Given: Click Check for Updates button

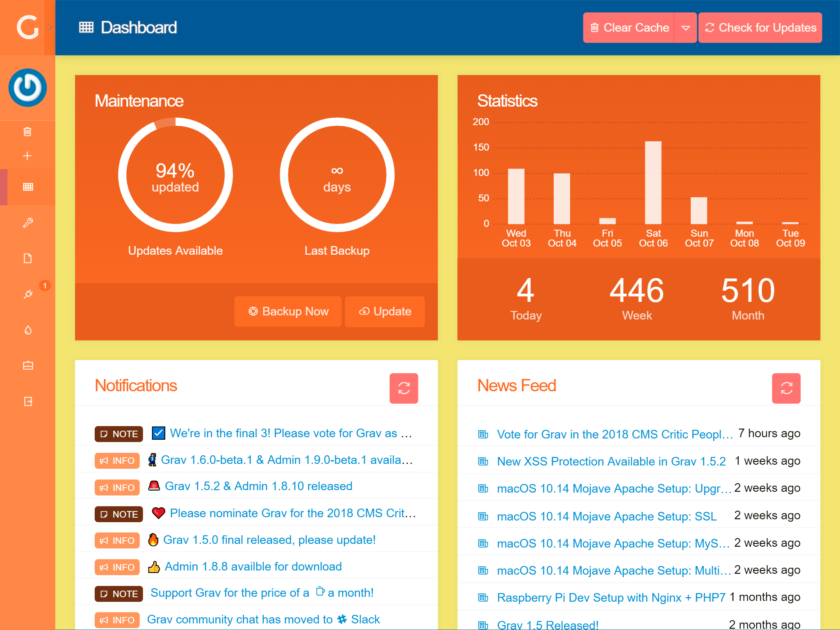Looking at the screenshot, I should tap(760, 28).
